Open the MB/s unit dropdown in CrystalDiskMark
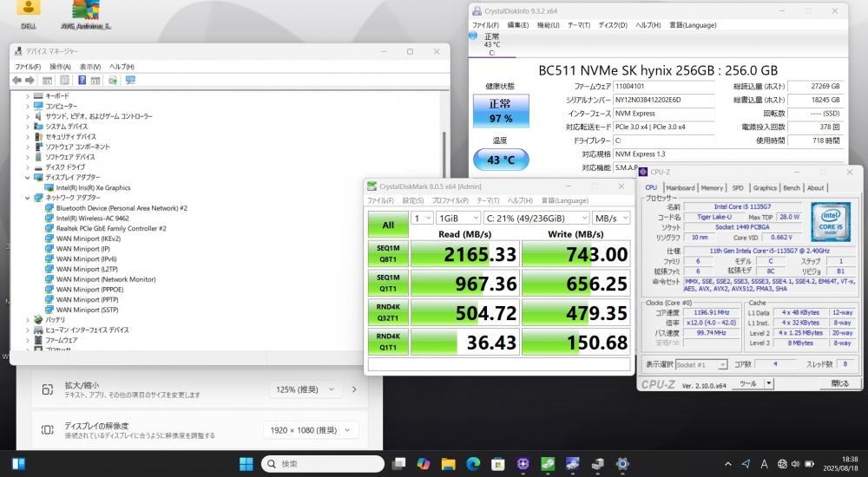This screenshot has width=868, height=477. click(611, 218)
